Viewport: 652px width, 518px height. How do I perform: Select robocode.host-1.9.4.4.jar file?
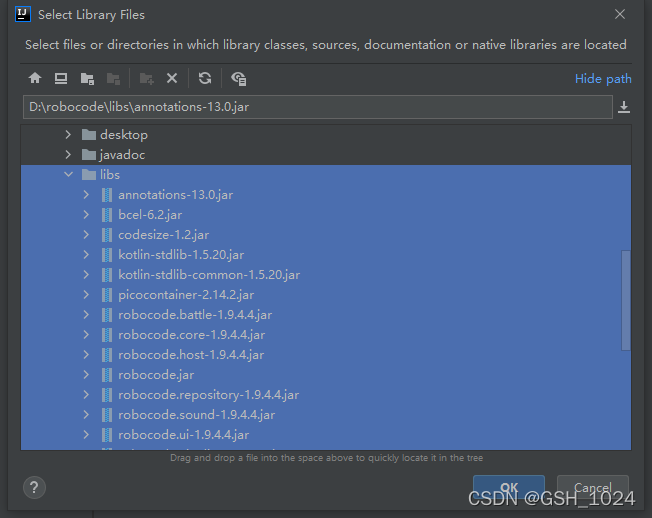tap(326, 355)
